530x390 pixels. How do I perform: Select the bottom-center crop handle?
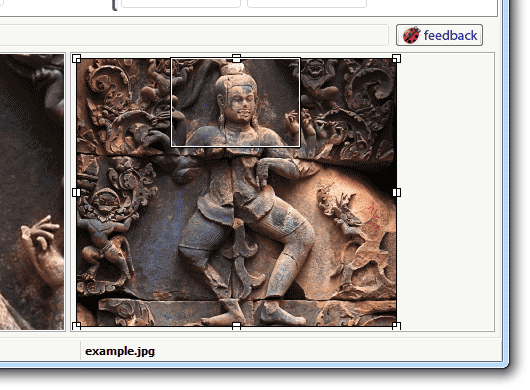click(237, 326)
